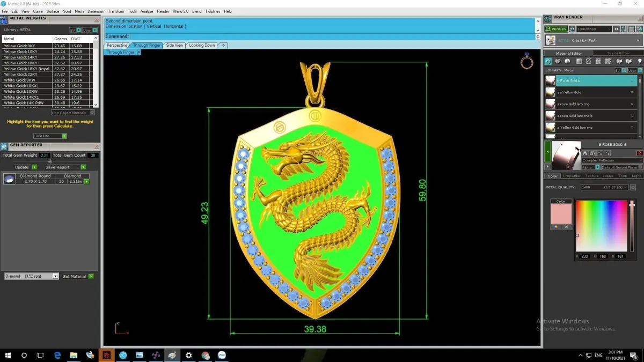Pick a color in the rainbow color field
The image size is (644, 362).
(x=601, y=226)
